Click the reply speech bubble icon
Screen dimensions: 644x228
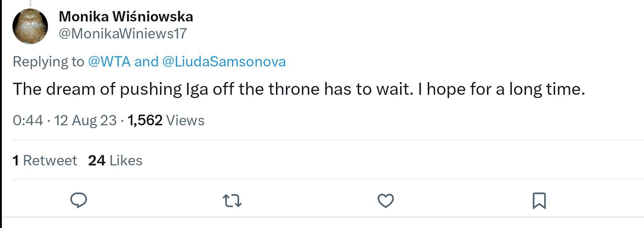[x=79, y=200]
